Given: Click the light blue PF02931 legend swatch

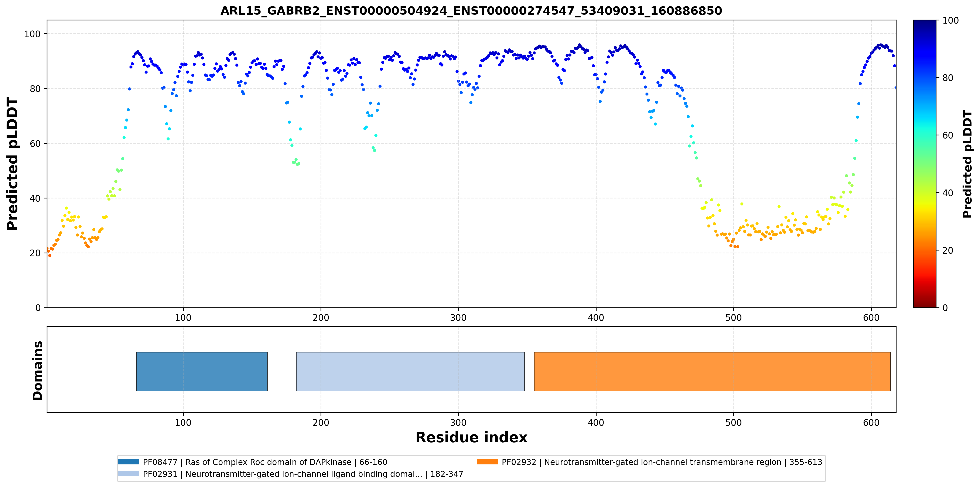Looking at the screenshot, I should click(x=129, y=474).
